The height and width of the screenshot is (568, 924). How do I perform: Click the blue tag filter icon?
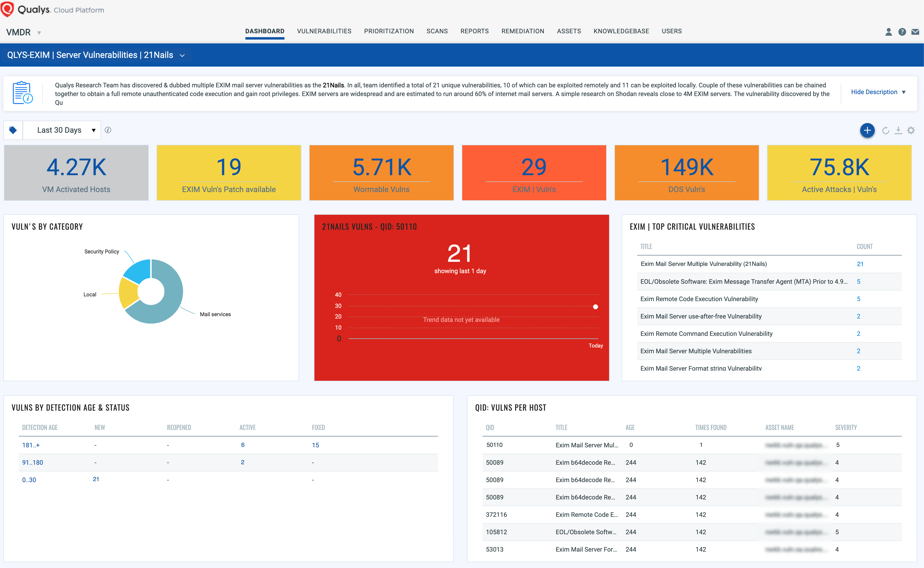pyautogui.click(x=13, y=130)
